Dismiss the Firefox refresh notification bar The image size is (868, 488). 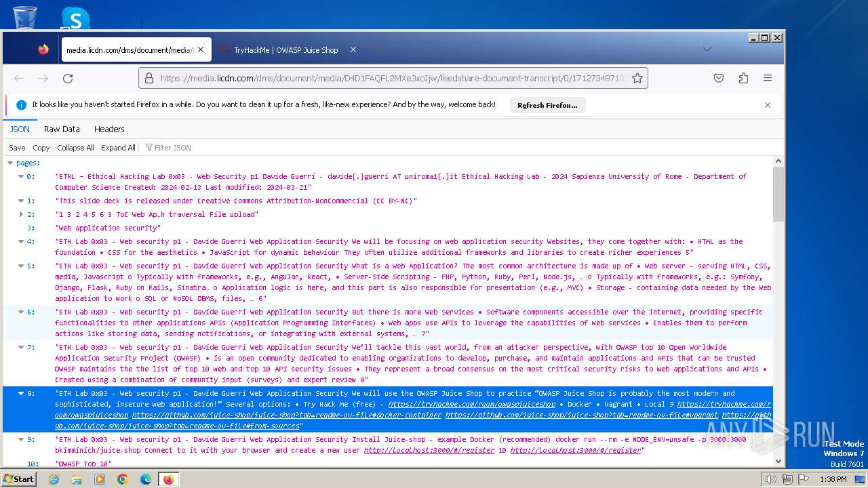pos(768,105)
